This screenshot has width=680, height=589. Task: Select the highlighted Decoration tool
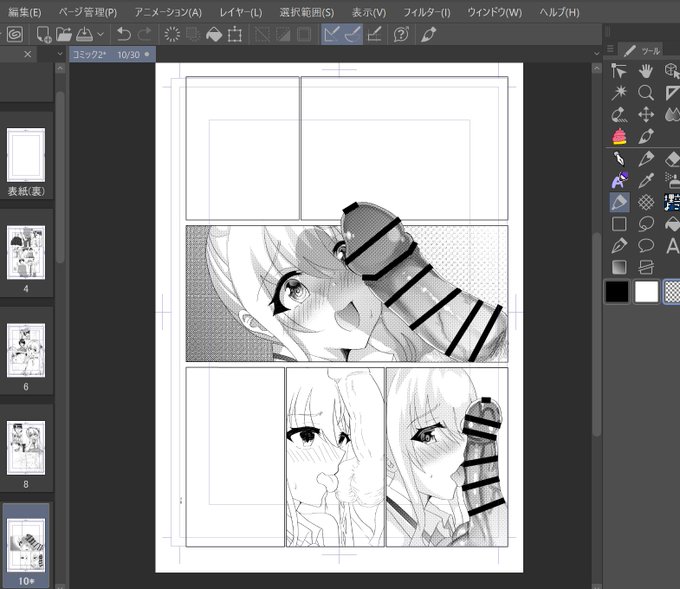619,202
